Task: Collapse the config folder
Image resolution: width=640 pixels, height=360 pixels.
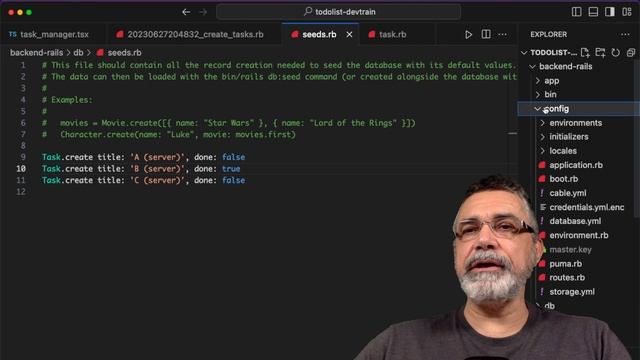Action: pyautogui.click(x=578, y=109)
